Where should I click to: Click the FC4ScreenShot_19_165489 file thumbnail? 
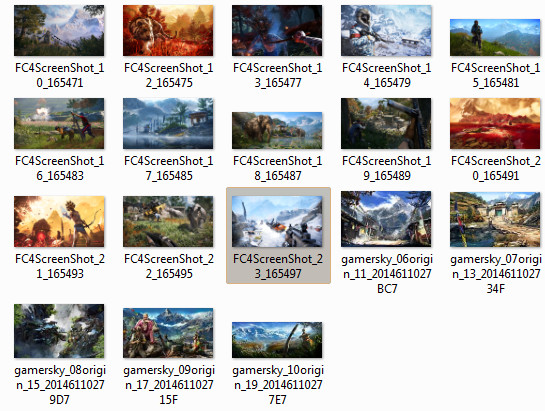[386, 123]
